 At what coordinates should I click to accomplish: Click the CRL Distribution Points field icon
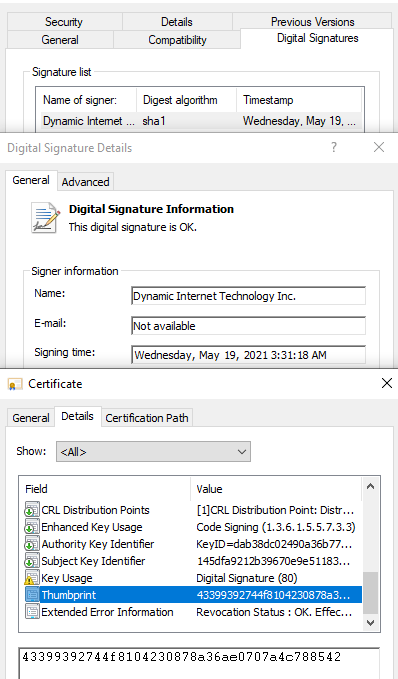[x=32, y=510]
